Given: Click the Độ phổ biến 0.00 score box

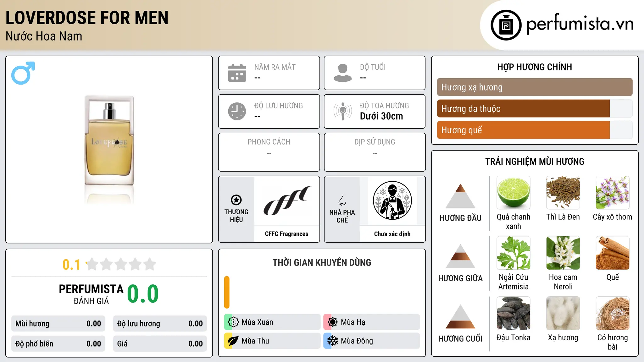Looking at the screenshot, I should click(x=58, y=343).
